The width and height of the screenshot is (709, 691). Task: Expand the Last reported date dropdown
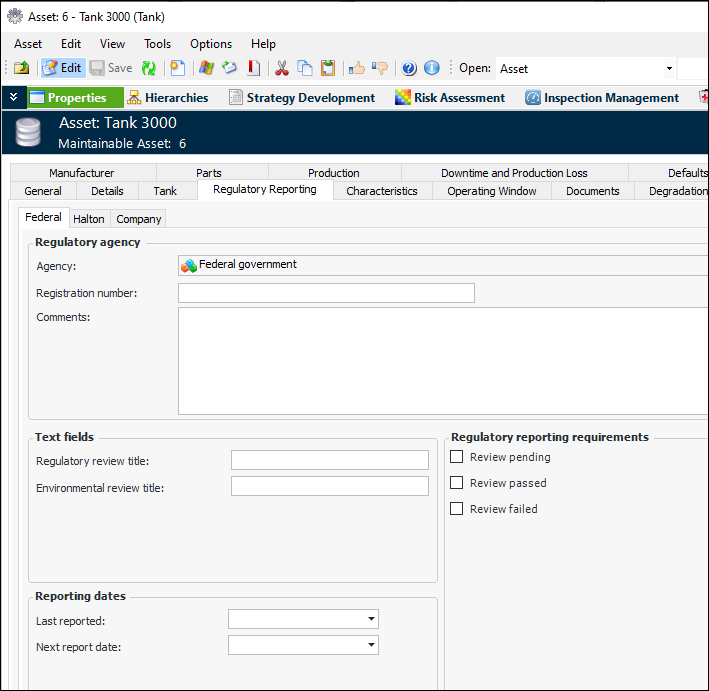371,620
